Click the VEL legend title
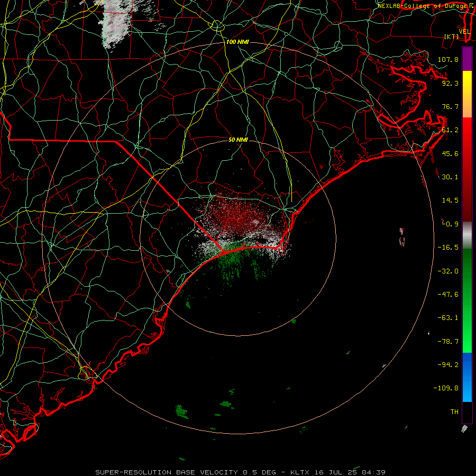 (x=464, y=32)
